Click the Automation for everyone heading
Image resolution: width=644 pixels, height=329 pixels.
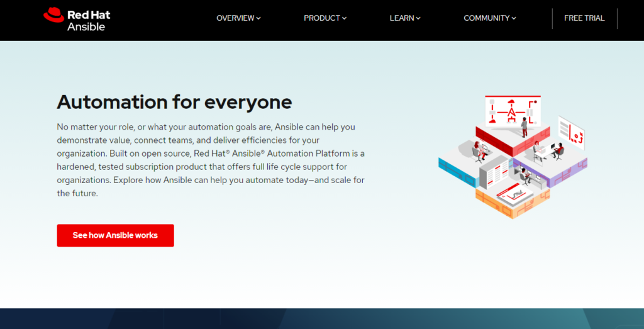pyautogui.click(x=175, y=102)
